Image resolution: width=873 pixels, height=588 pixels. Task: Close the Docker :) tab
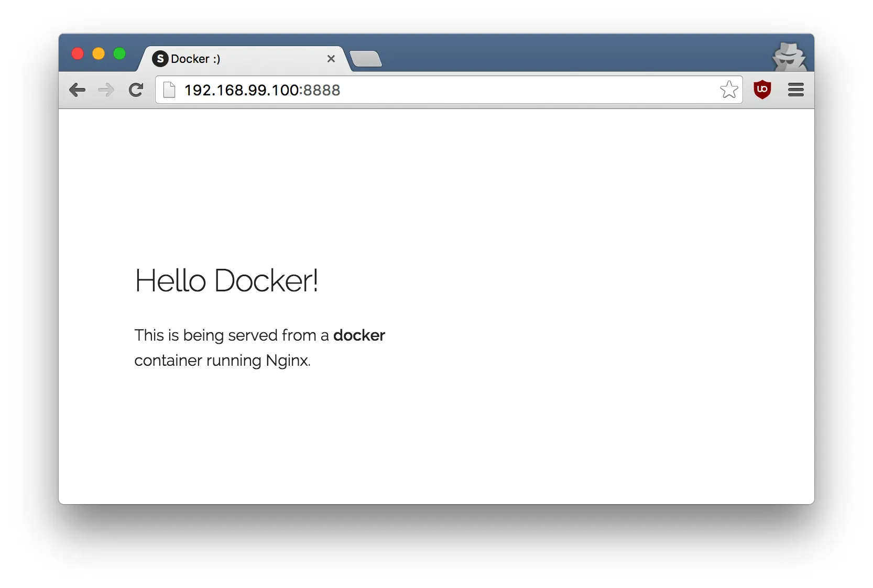331,59
